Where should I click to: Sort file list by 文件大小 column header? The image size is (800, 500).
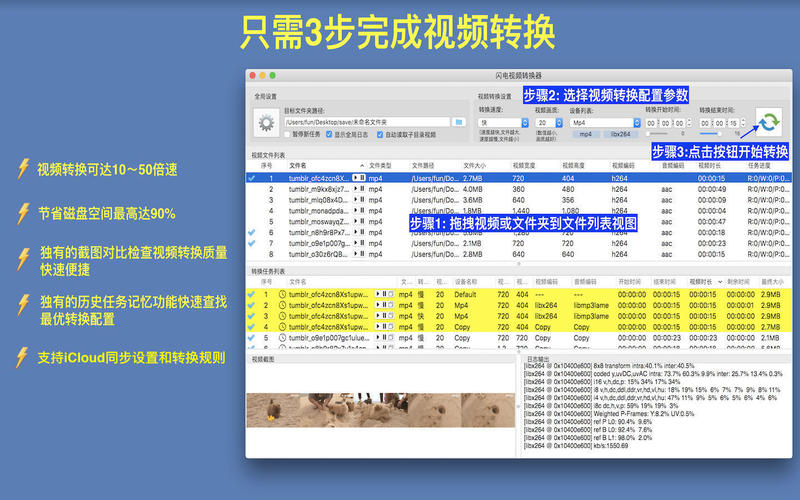[x=473, y=165]
